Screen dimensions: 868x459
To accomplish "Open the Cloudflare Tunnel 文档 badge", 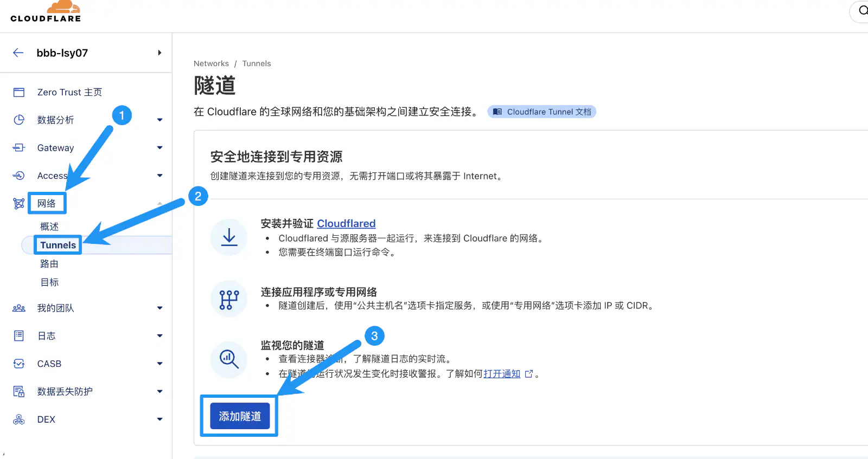I will tap(542, 112).
